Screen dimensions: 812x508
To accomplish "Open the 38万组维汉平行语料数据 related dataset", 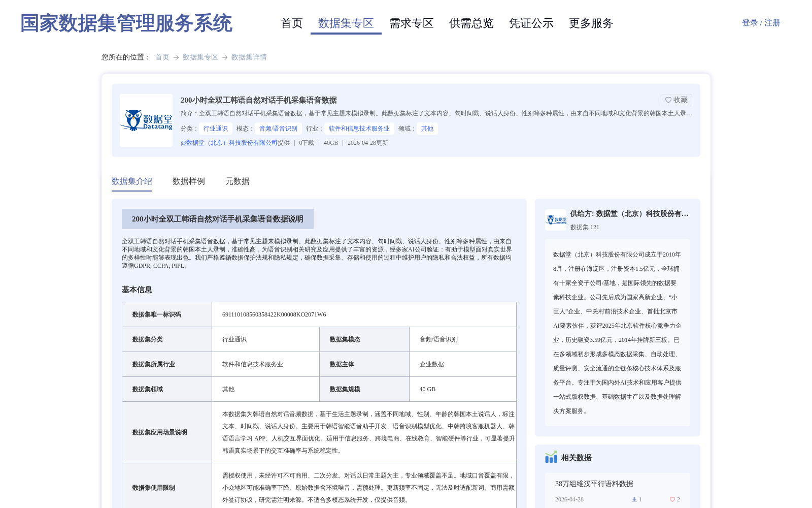I will click(594, 484).
